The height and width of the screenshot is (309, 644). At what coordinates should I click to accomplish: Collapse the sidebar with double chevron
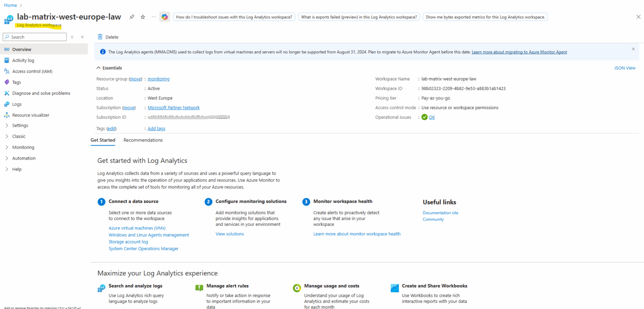click(82, 37)
